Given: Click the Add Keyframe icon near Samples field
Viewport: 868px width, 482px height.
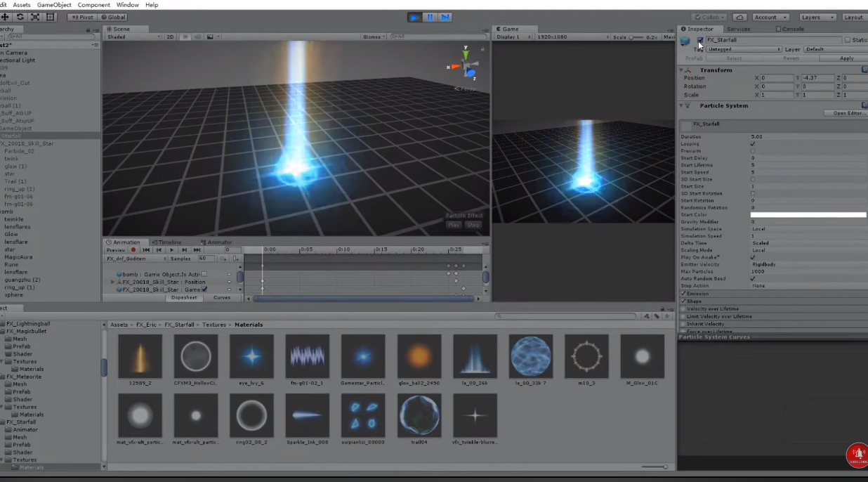Looking at the screenshot, I should 224,259.
